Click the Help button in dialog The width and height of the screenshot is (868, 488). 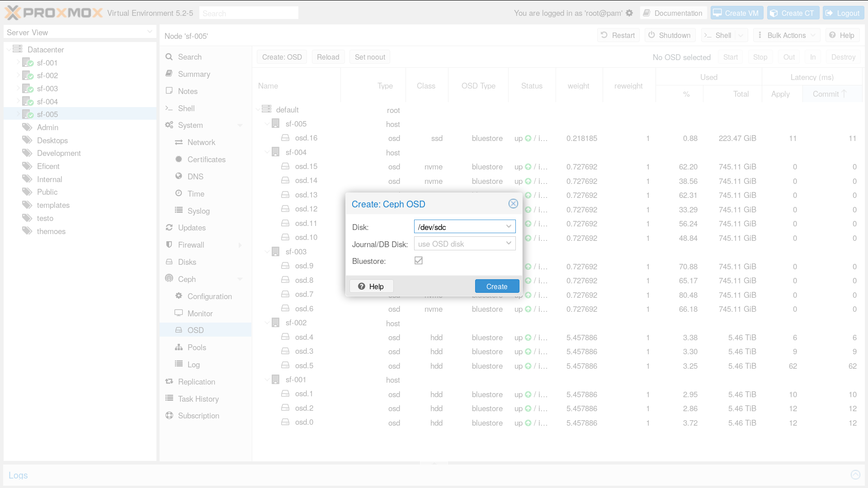pyautogui.click(x=371, y=286)
